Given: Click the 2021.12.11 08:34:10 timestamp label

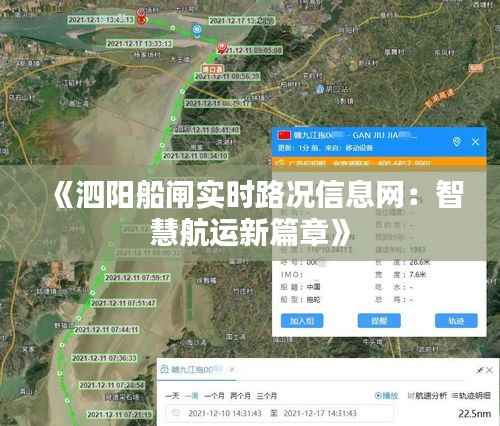Looking at the screenshot, I should pos(195,156).
